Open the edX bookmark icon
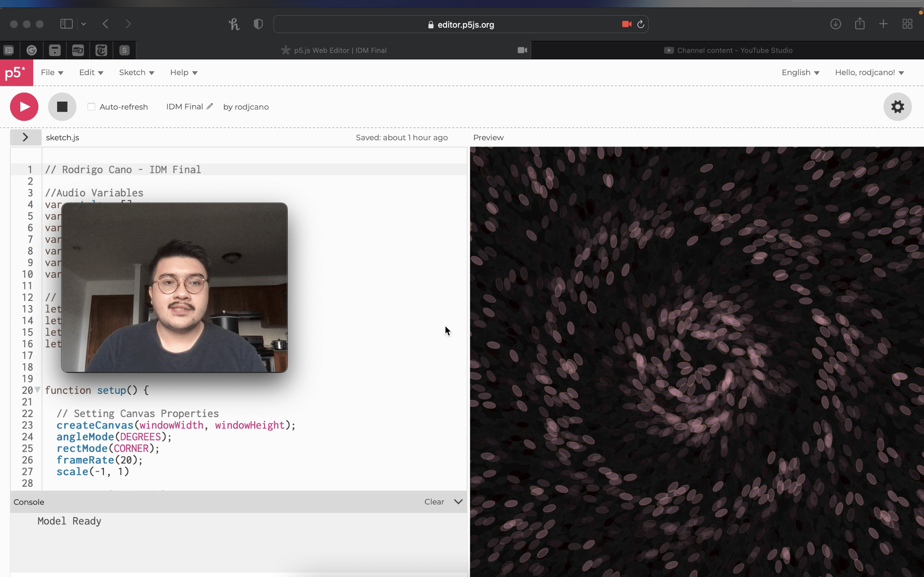924x577 pixels. click(78, 50)
